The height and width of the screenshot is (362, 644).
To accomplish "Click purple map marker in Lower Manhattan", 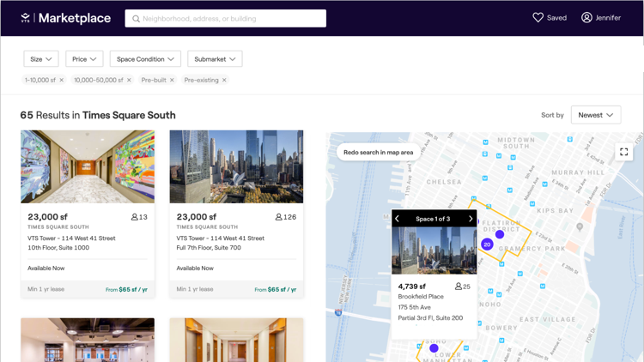I will (434, 348).
